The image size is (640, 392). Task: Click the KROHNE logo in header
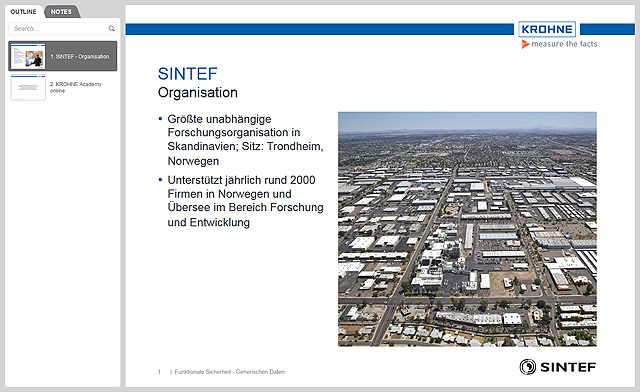tap(547, 29)
